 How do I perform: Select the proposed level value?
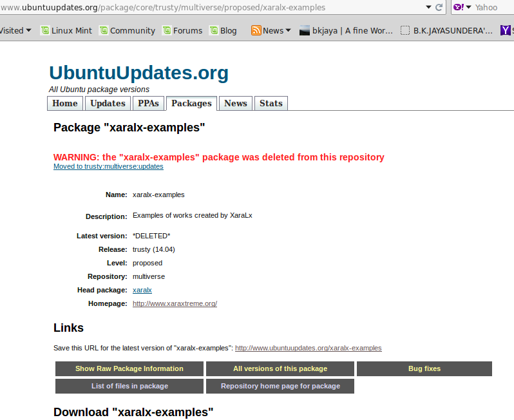click(148, 263)
